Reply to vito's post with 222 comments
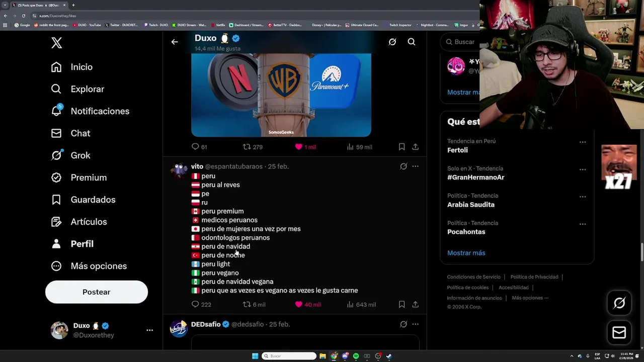 click(201, 305)
